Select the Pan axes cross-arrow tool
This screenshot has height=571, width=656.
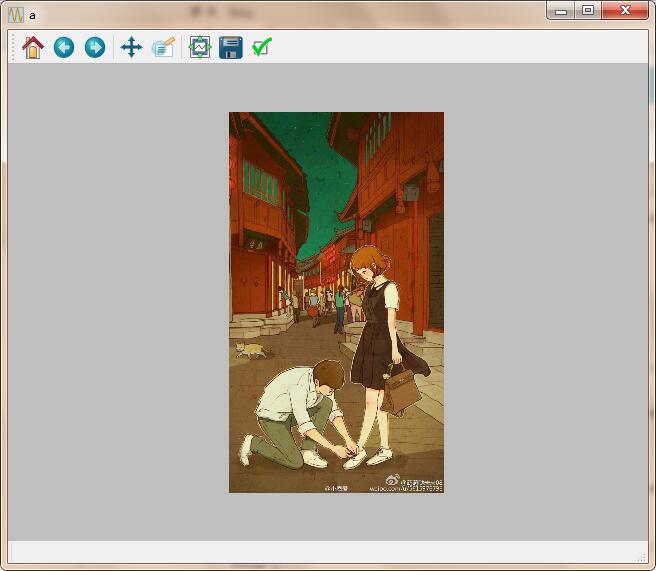131,47
